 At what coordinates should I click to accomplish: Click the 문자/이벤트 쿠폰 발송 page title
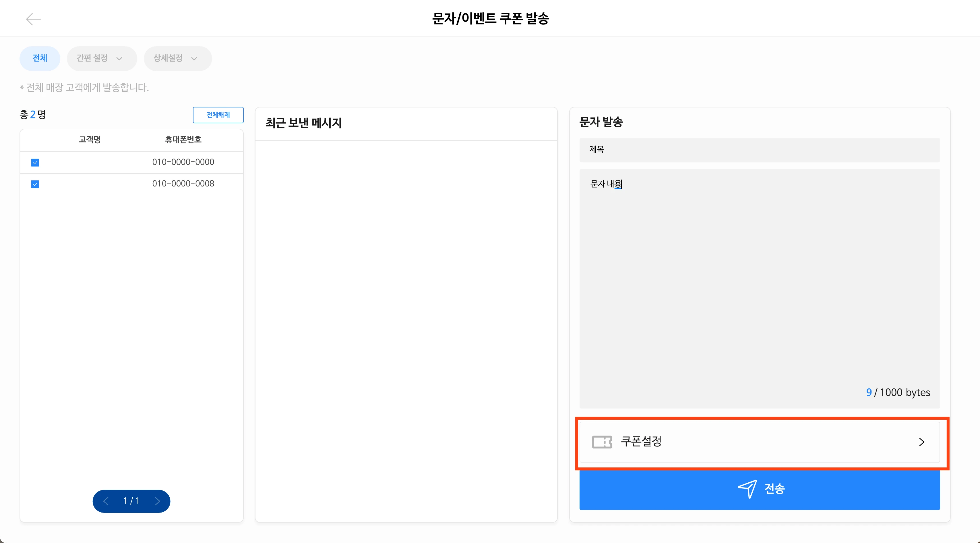490,18
